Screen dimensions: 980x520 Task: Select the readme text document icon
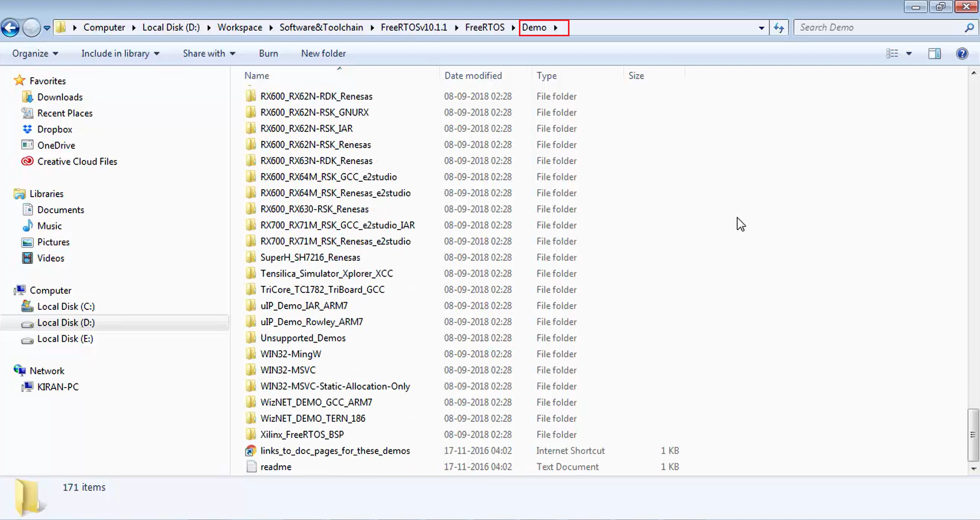(x=251, y=467)
